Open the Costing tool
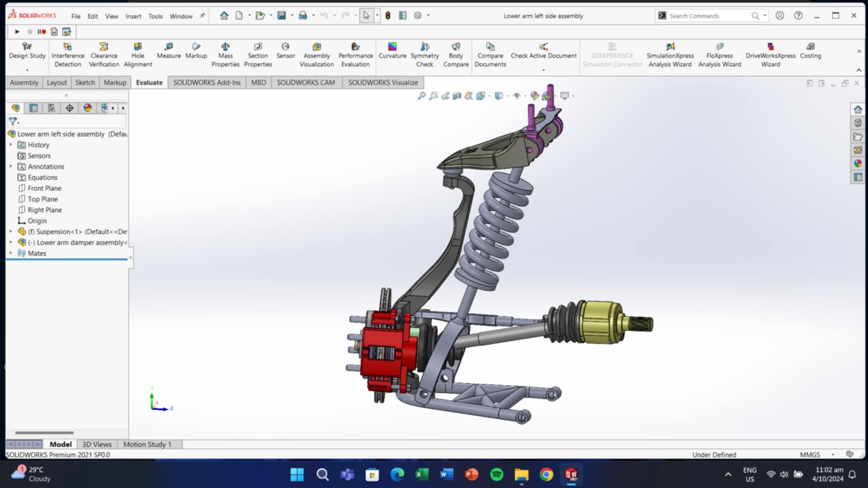The height and width of the screenshot is (488, 868). [810, 51]
